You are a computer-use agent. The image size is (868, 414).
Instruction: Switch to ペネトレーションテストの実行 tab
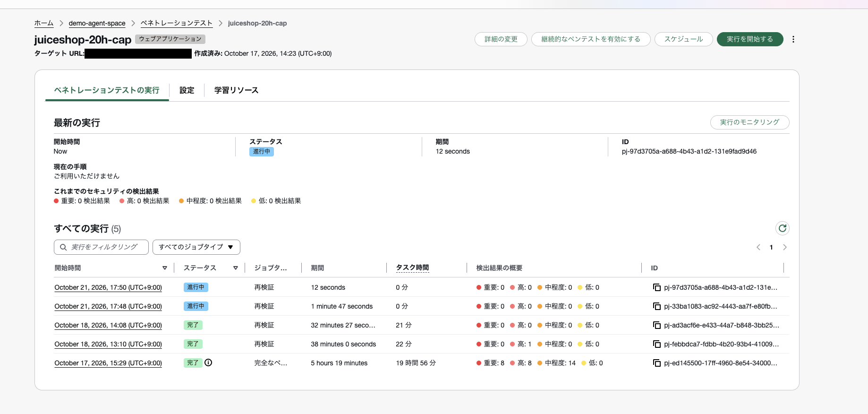point(107,90)
